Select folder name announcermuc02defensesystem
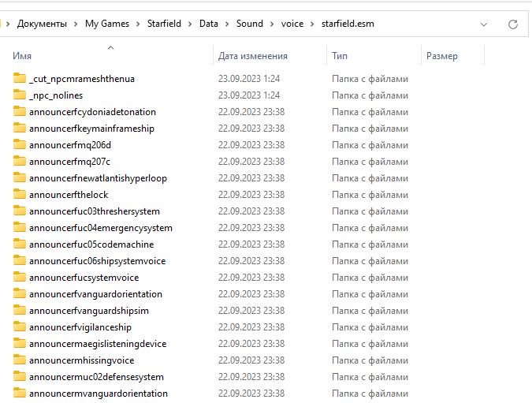The image size is (532, 403). pyautogui.click(x=96, y=377)
